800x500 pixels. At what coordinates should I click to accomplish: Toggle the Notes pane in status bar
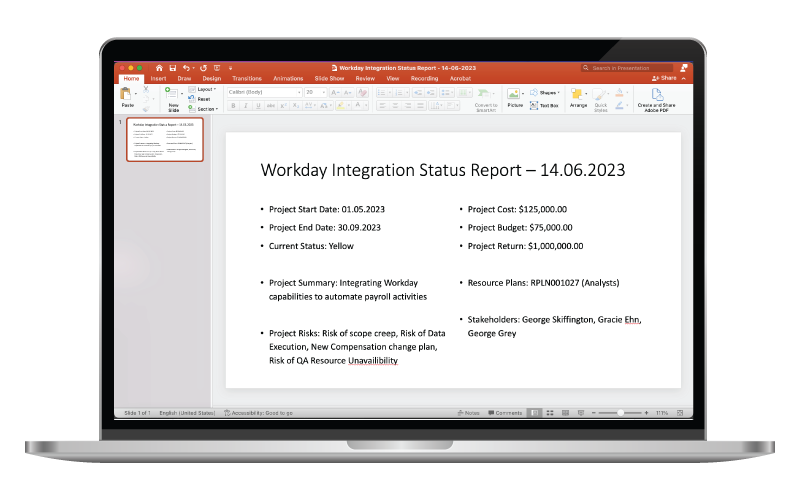(468, 412)
